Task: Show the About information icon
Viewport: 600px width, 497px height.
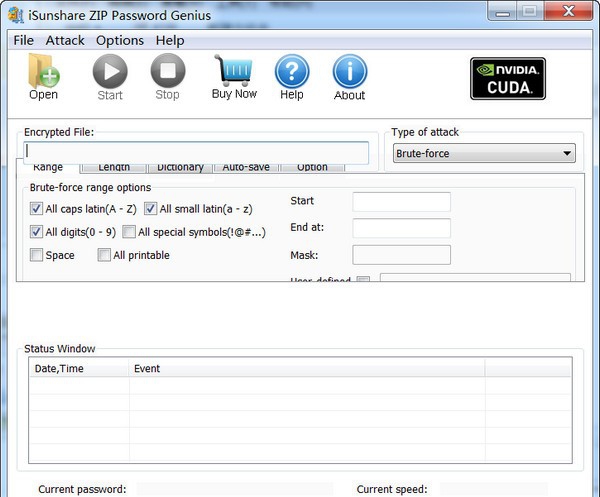Action: (x=349, y=77)
